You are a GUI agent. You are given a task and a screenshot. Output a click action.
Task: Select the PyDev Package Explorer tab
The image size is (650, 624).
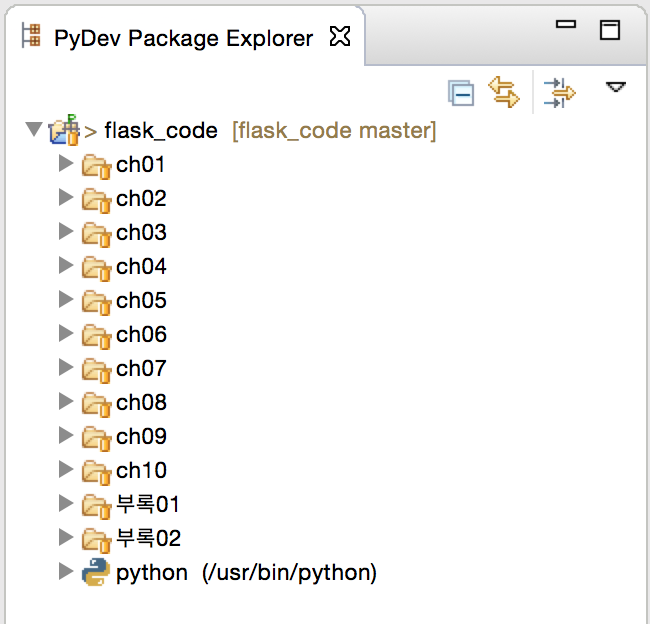185,36
